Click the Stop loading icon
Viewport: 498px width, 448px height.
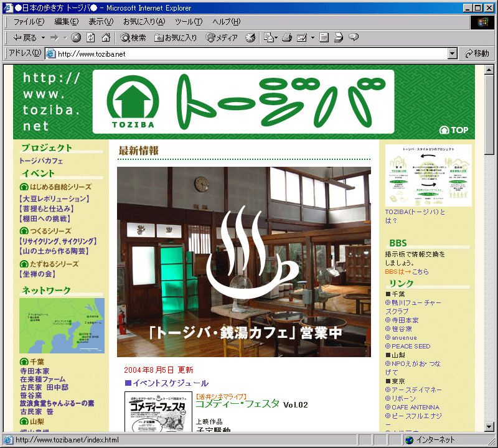click(75, 37)
